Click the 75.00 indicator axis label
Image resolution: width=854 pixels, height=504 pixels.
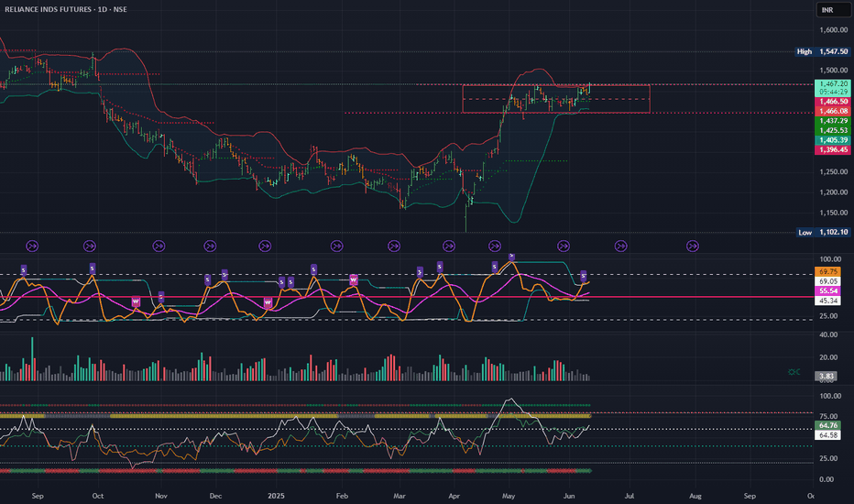point(828,416)
